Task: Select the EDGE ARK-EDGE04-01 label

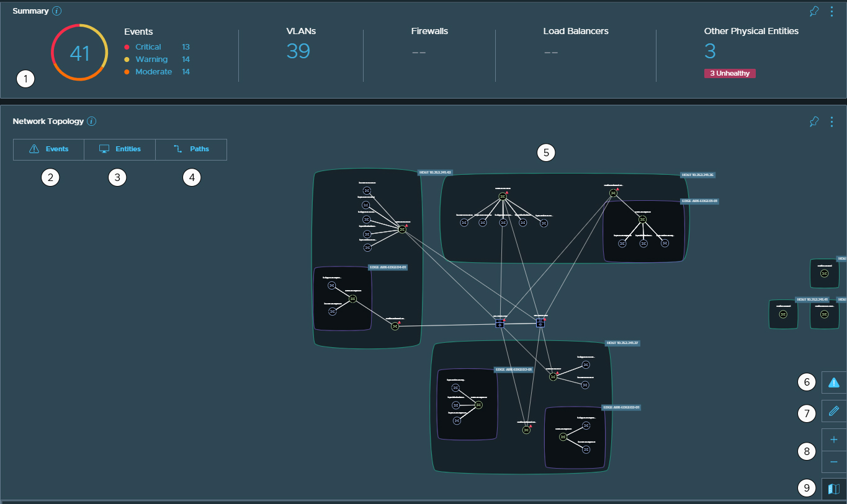Action: click(x=388, y=267)
